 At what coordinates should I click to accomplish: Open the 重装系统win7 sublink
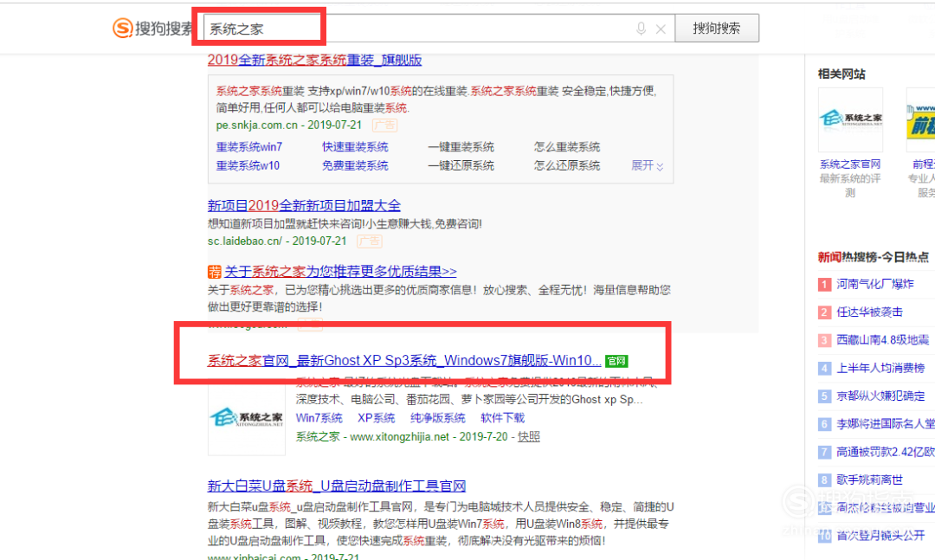[x=249, y=147]
